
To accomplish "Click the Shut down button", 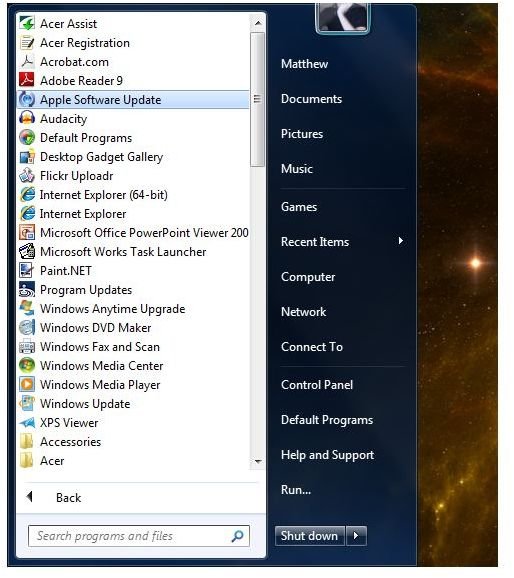I will point(310,536).
